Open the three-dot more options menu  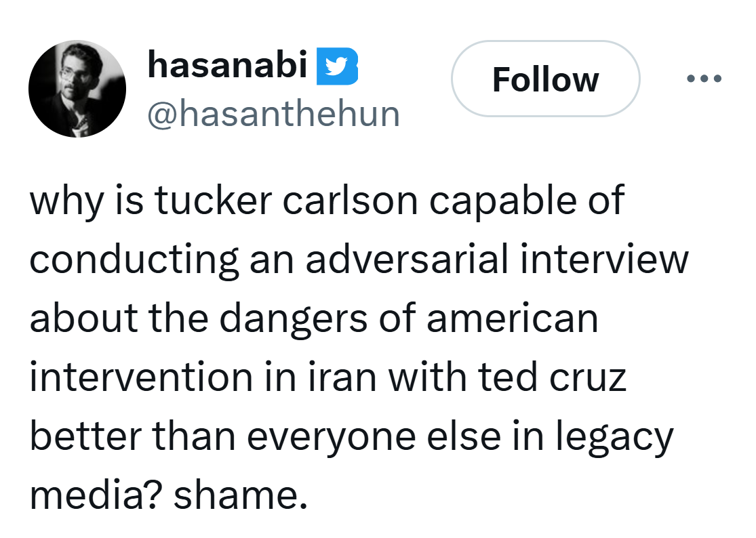tap(704, 79)
